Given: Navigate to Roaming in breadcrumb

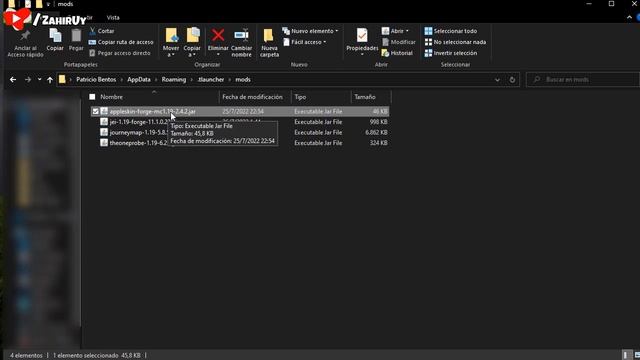Looking at the screenshot, I should [174, 80].
